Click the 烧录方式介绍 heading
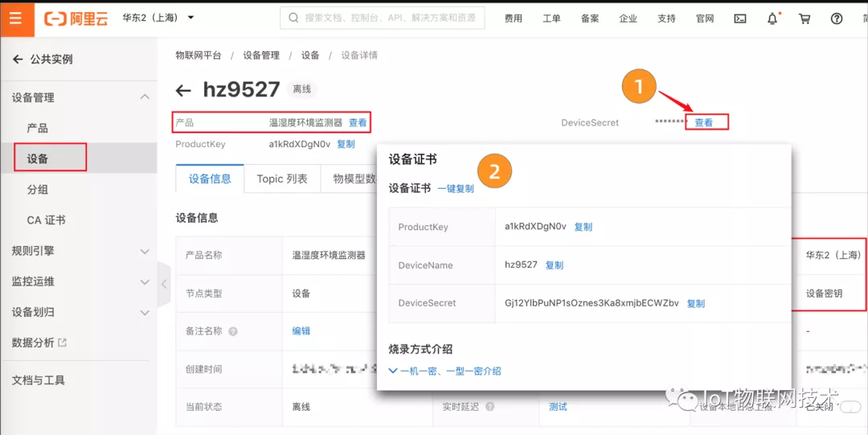868x435 pixels. tap(420, 349)
